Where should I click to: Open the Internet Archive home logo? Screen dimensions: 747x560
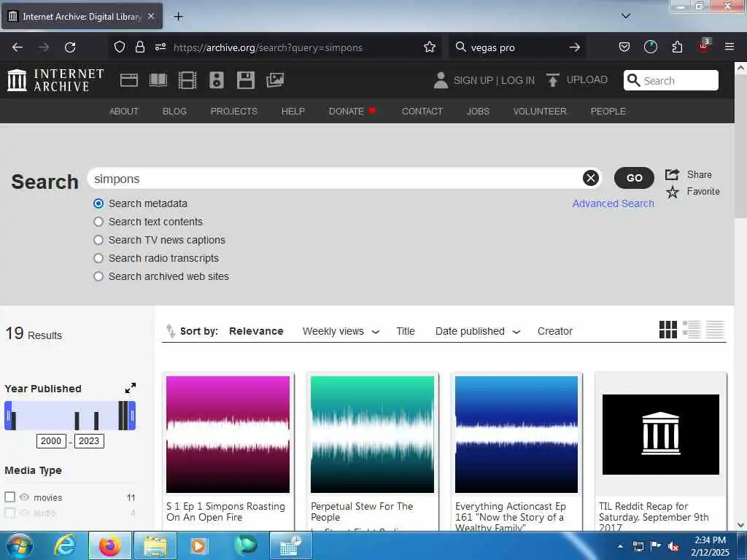click(x=55, y=80)
